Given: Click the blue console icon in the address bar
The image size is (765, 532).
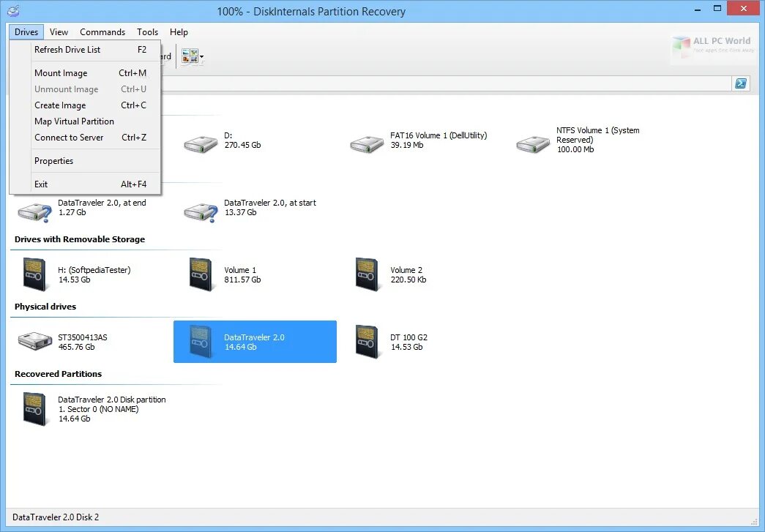Looking at the screenshot, I should point(741,83).
